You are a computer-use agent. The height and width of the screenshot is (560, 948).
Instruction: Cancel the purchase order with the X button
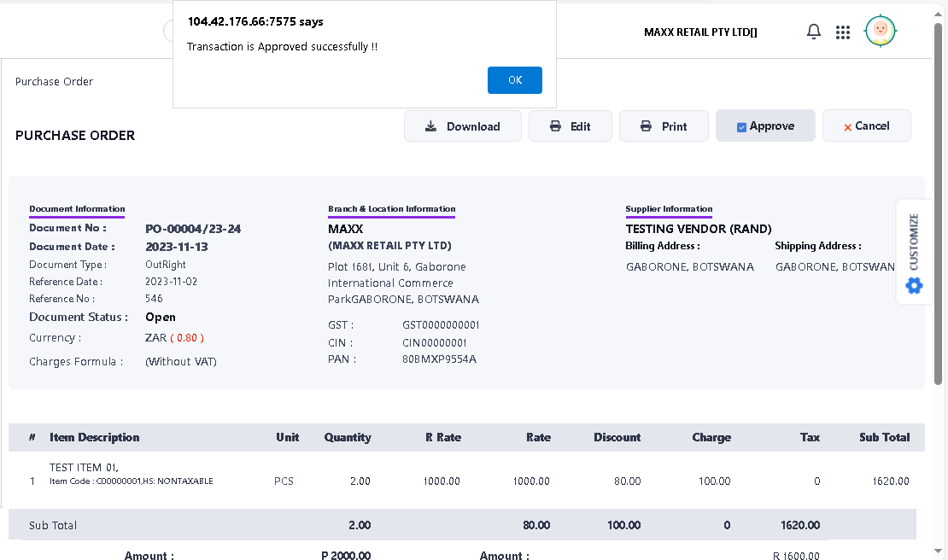[x=866, y=126]
